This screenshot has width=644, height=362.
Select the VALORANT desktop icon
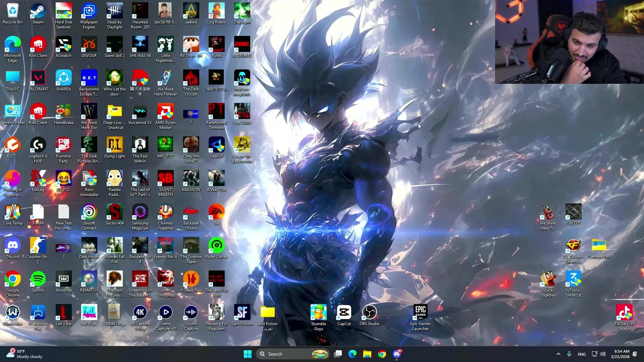click(38, 81)
